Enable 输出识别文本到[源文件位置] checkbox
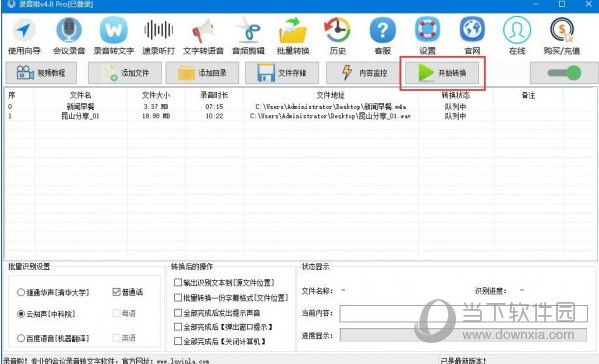 coord(178,283)
